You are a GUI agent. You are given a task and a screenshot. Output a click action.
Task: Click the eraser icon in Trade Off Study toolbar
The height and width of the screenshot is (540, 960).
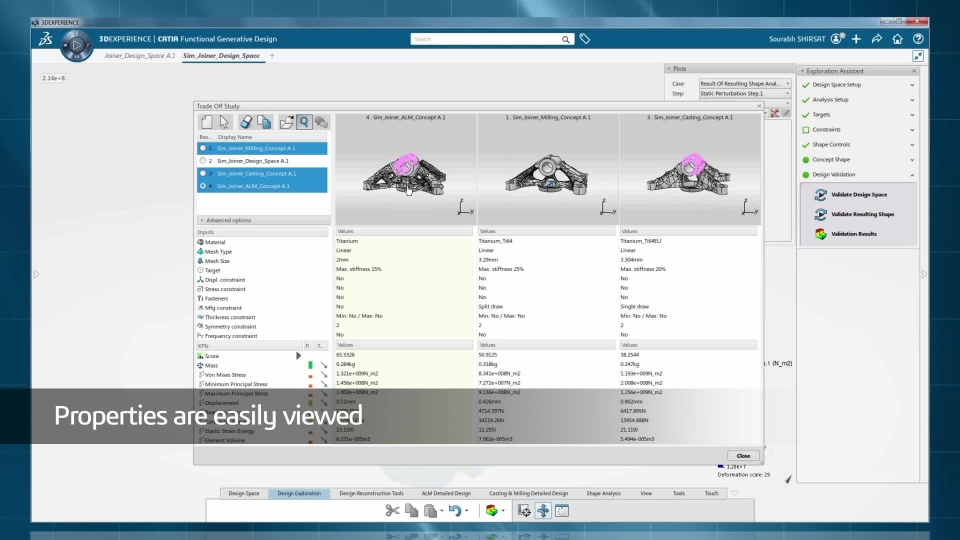pyautogui.click(x=246, y=122)
